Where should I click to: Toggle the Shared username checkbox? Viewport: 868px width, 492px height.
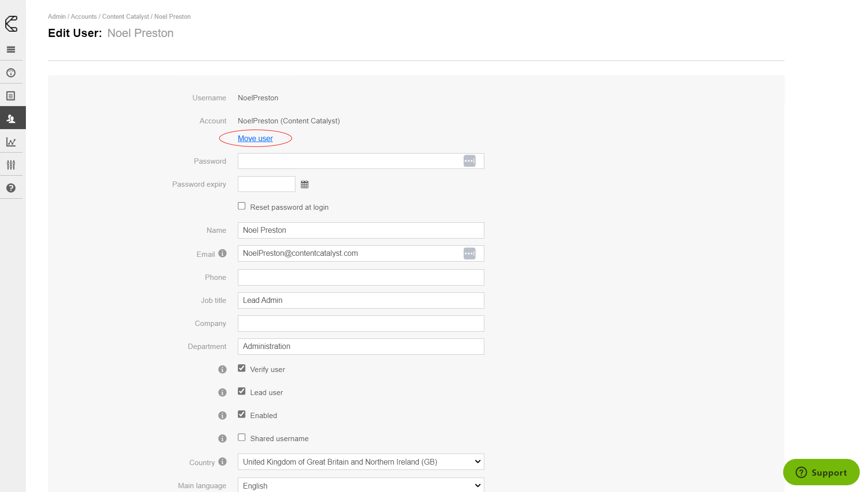tap(242, 438)
